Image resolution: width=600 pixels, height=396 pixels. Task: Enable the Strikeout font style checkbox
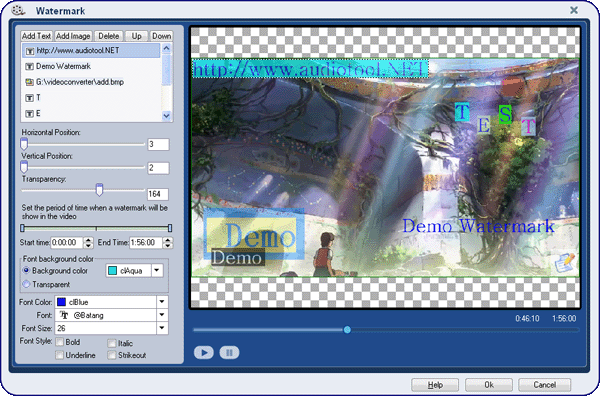[x=112, y=355]
